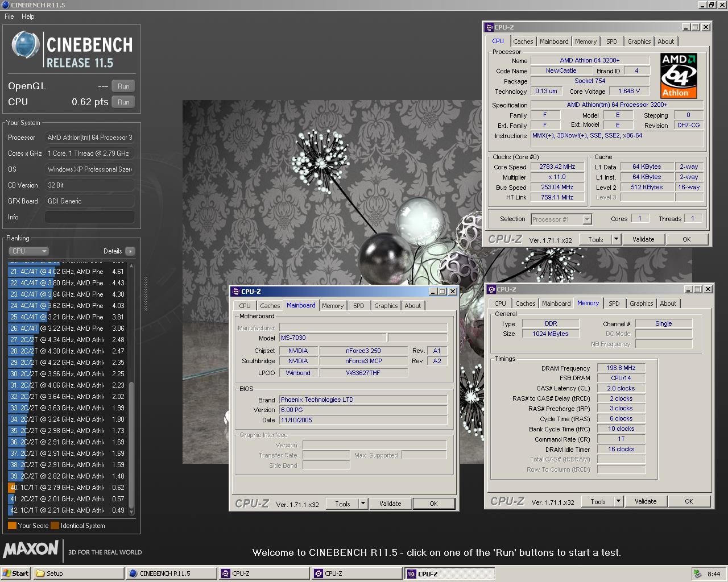Switch to first CPU-Z taskbar button
The height and width of the screenshot is (582, 728).
point(265,573)
